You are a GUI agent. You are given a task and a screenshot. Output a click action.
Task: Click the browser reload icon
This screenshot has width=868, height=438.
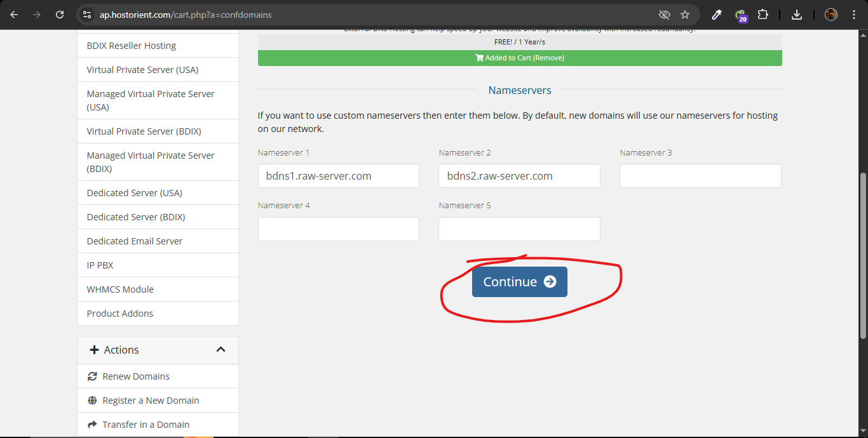(60, 15)
